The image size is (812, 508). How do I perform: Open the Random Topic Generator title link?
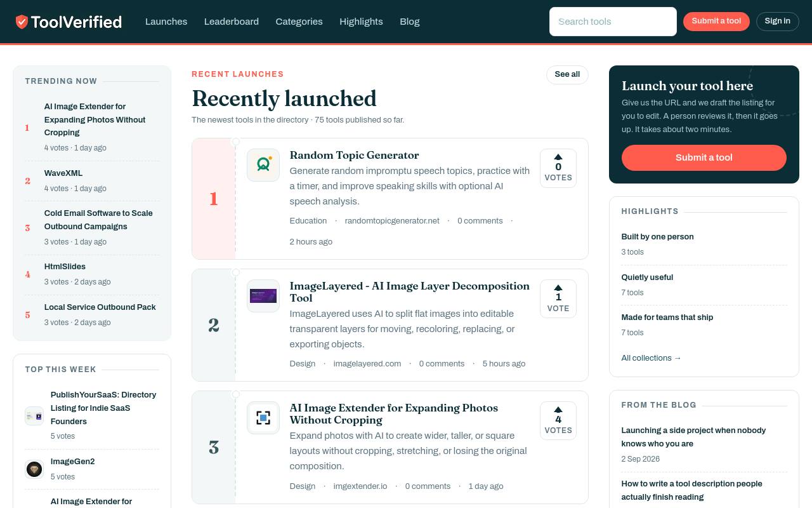point(354,155)
